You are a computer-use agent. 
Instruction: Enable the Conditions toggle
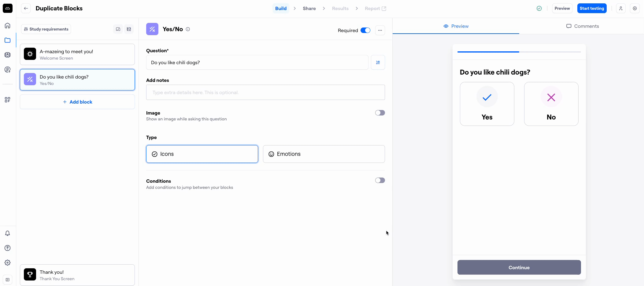click(x=380, y=180)
